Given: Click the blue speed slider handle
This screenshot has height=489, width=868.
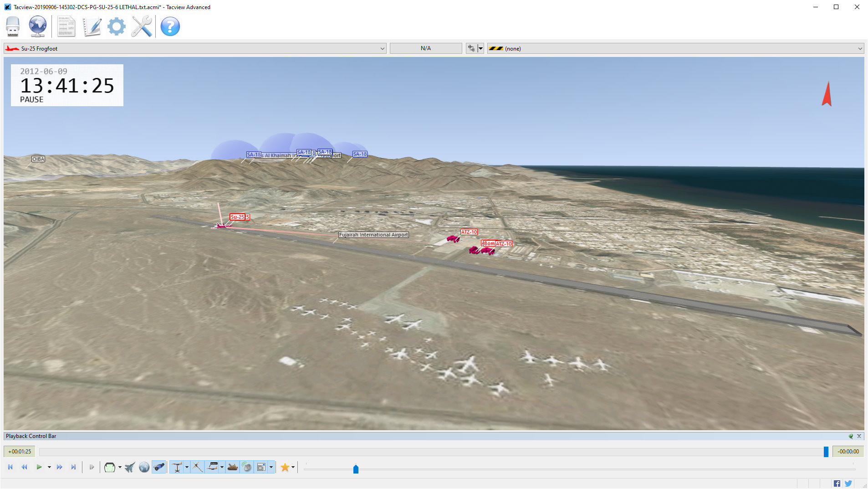Looking at the screenshot, I should coord(356,469).
